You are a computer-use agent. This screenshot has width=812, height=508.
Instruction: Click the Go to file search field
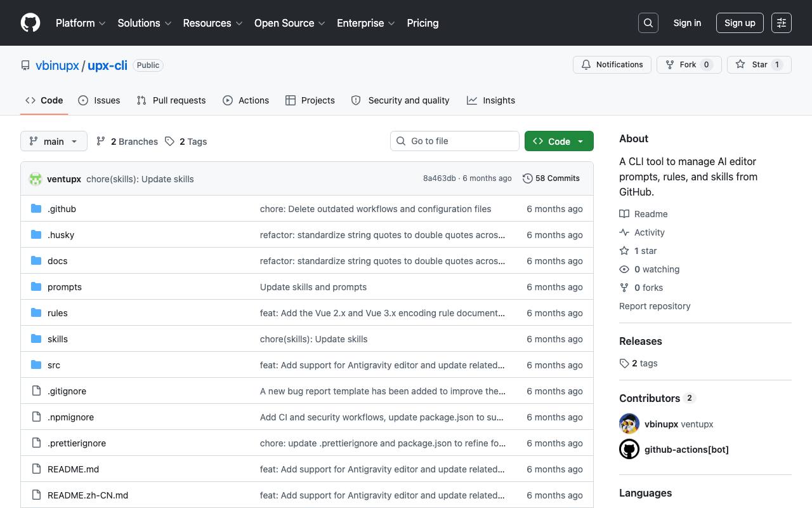[455, 141]
